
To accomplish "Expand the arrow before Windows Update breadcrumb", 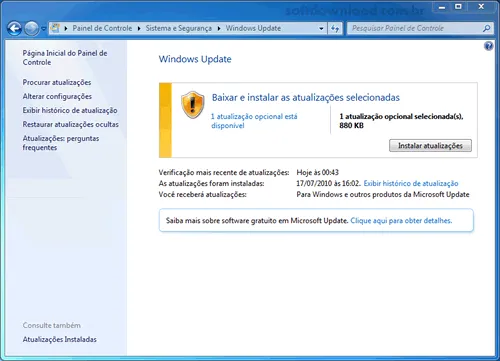I will pos(219,28).
